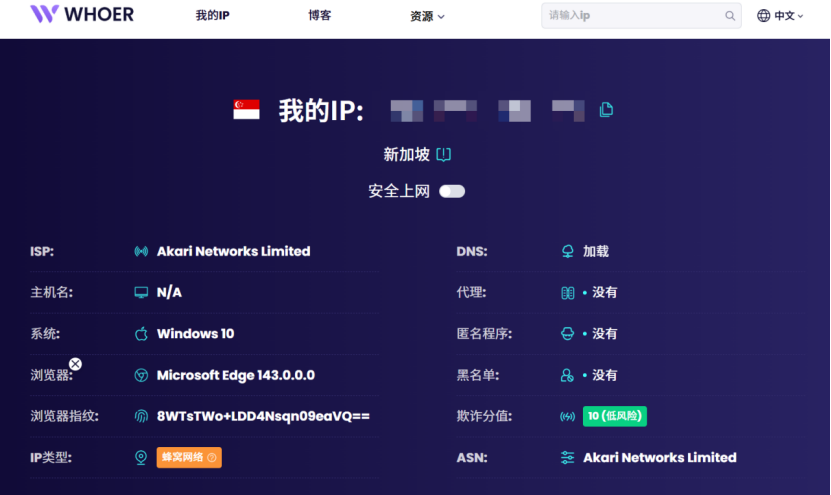
Task: Click the search magnifier icon
Action: click(730, 16)
